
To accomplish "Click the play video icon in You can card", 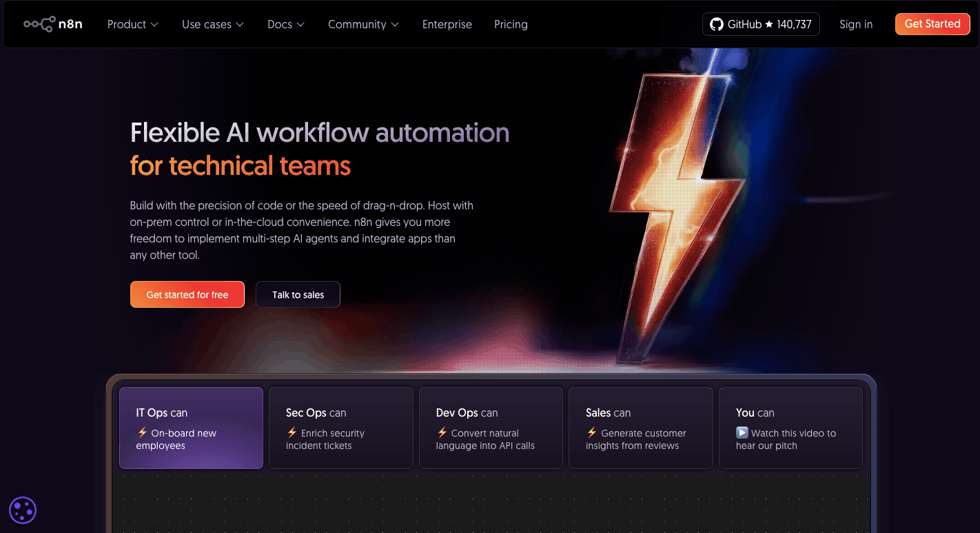I will [x=742, y=433].
